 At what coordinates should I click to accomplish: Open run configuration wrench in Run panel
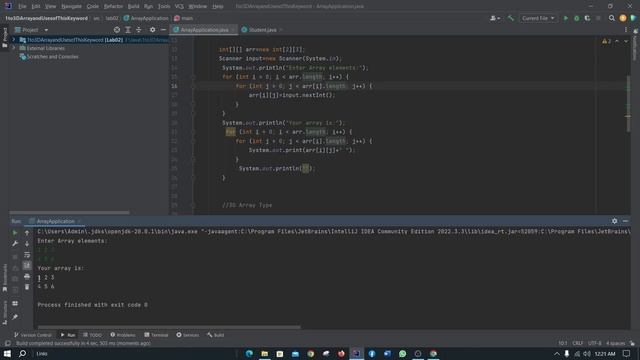point(15,244)
